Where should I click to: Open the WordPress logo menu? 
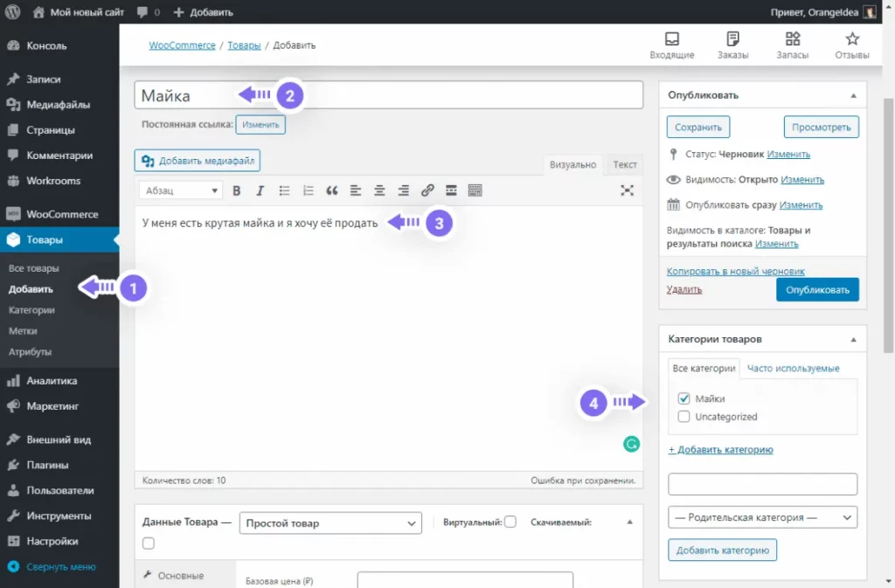pos(12,12)
